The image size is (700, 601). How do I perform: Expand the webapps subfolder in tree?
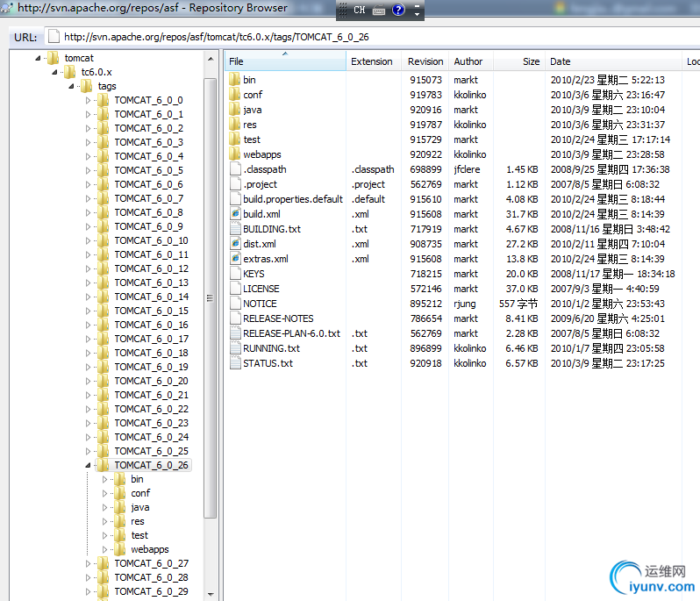[x=104, y=549]
